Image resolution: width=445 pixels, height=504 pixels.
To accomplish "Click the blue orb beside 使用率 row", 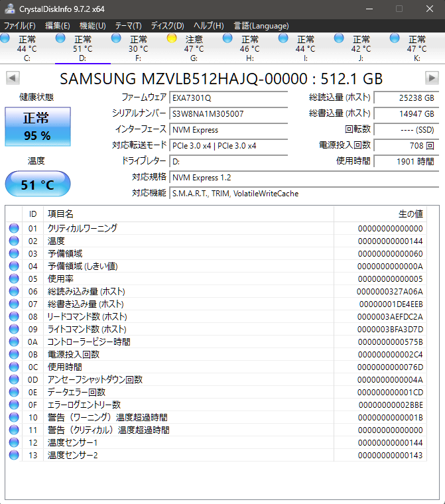I will [x=14, y=279].
